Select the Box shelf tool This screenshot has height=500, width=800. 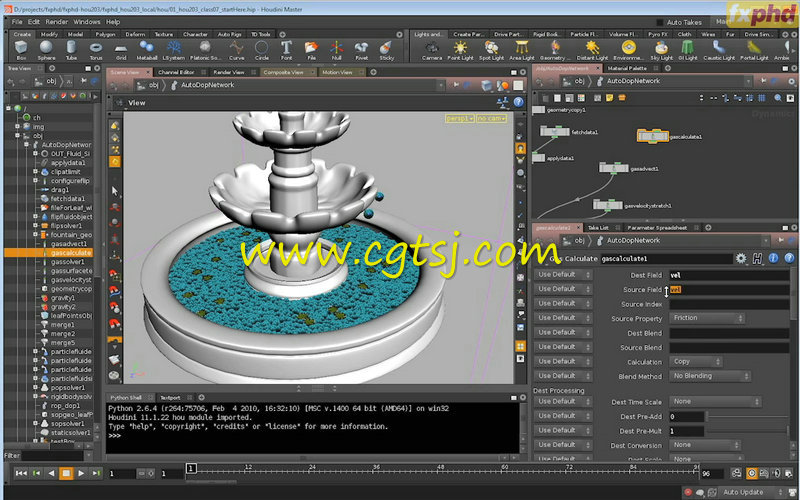[21, 50]
